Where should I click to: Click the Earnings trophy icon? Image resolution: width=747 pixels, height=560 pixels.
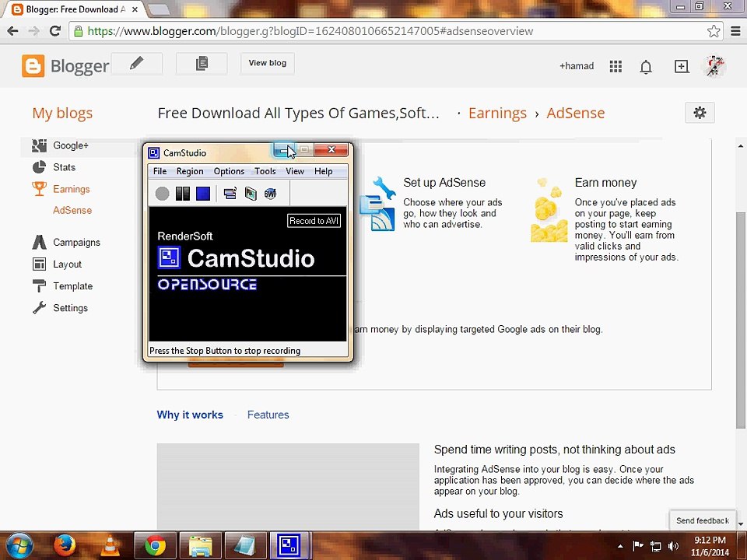click(39, 189)
